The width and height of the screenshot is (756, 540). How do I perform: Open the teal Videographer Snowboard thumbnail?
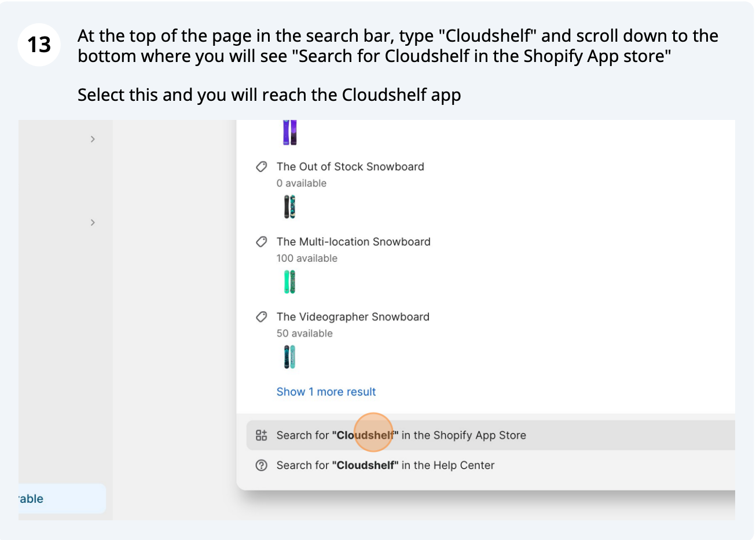pyautogui.click(x=290, y=357)
